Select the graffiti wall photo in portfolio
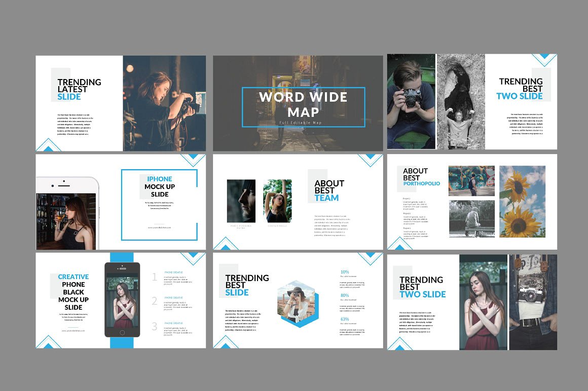This screenshot has height=391, width=588. pos(471,181)
